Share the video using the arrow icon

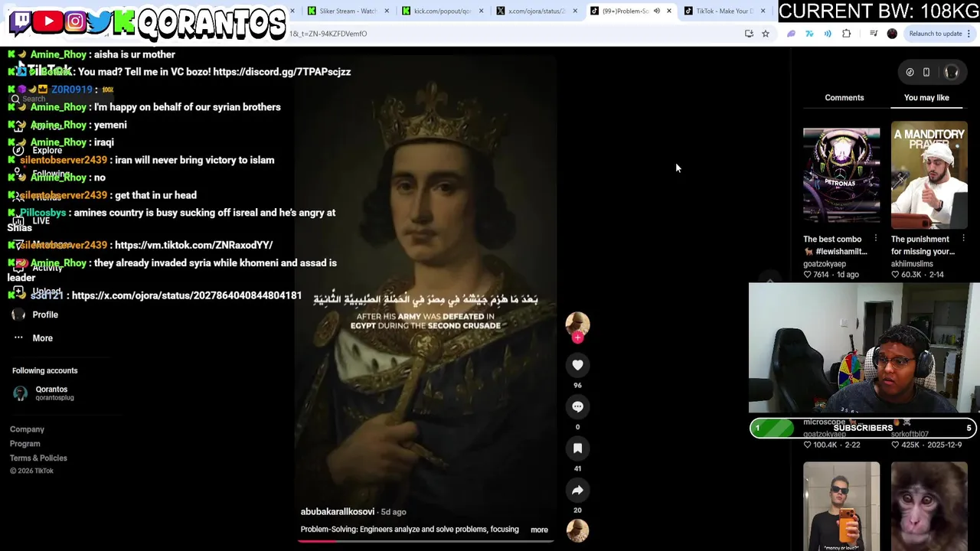tap(577, 490)
